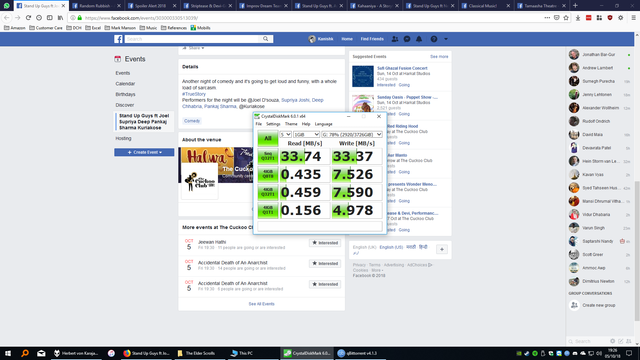Start the All benchmark in CrystalDiskMark
Image resolution: width=640 pixels, height=360 pixels.
click(268, 138)
